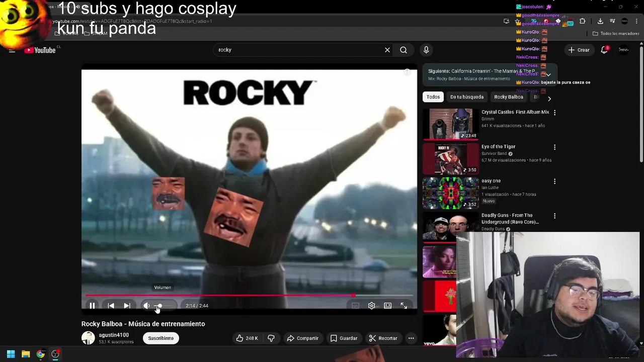Click the Rocky Balboa - Música de entrenamiento title

click(143, 324)
